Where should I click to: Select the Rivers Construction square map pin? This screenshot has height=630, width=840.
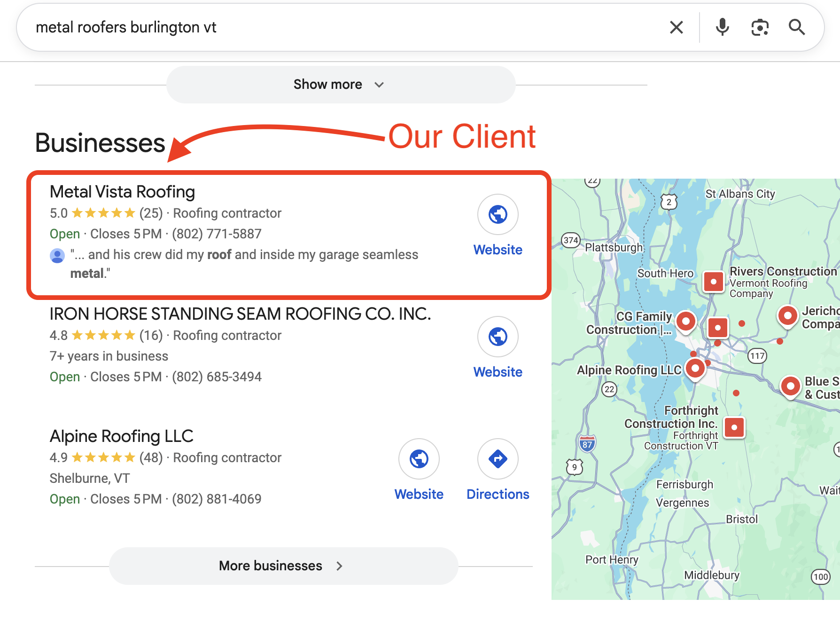coord(714,282)
